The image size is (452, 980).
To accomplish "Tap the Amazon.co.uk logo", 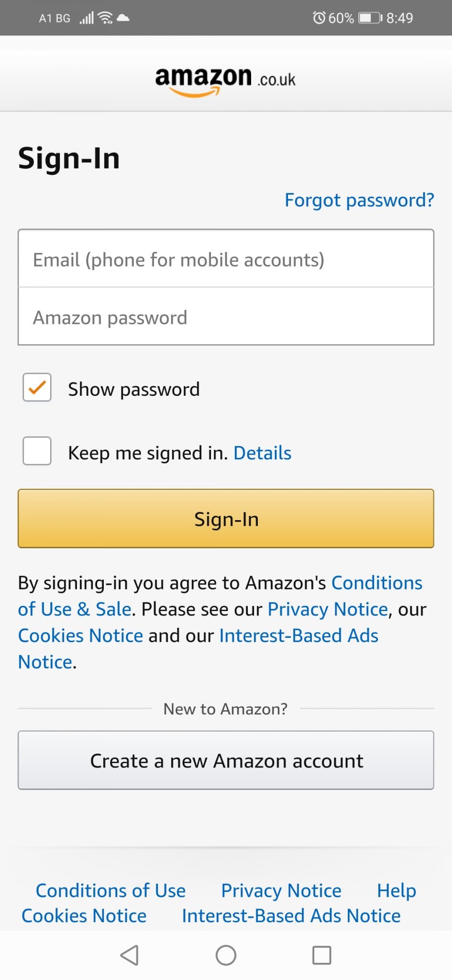I will click(x=225, y=80).
